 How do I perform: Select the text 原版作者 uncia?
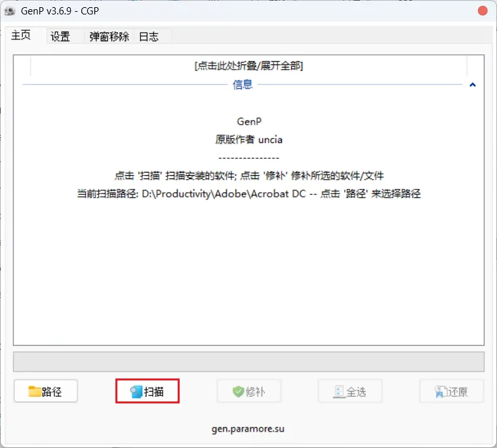coord(248,140)
